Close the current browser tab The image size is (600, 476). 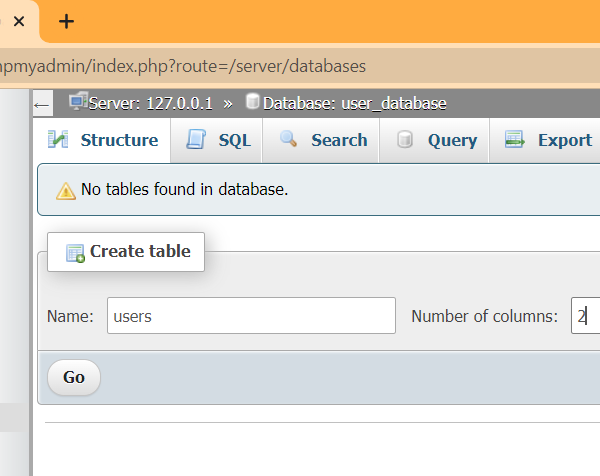(x=19, y=21)
